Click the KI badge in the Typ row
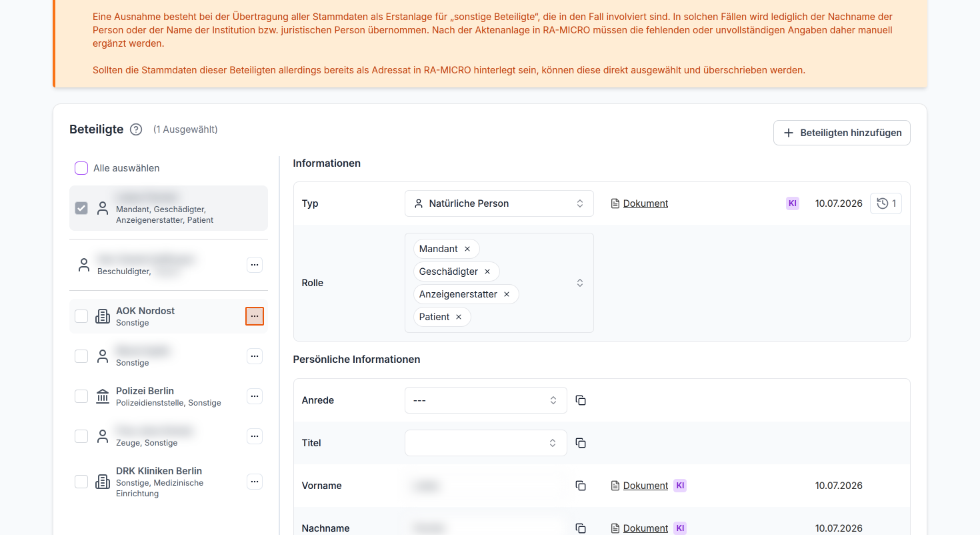The width and height of the screenshot is (980, 535). (x=793, y=203)
